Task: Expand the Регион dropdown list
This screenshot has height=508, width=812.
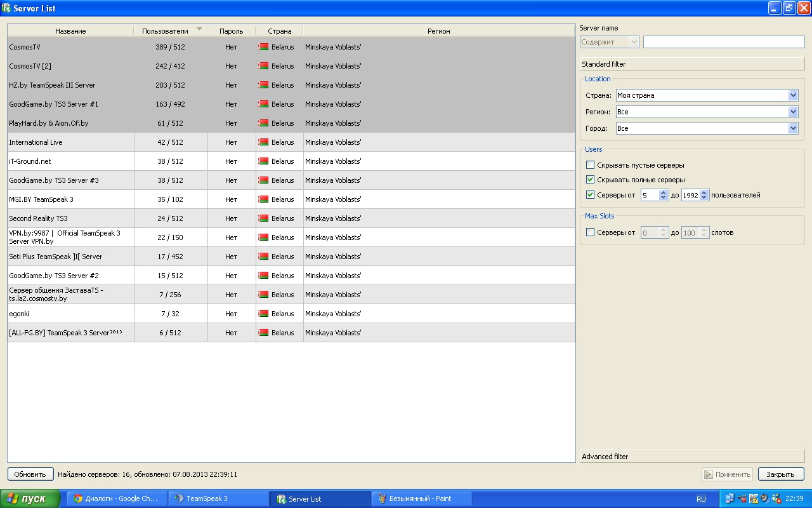Action: 793,112
